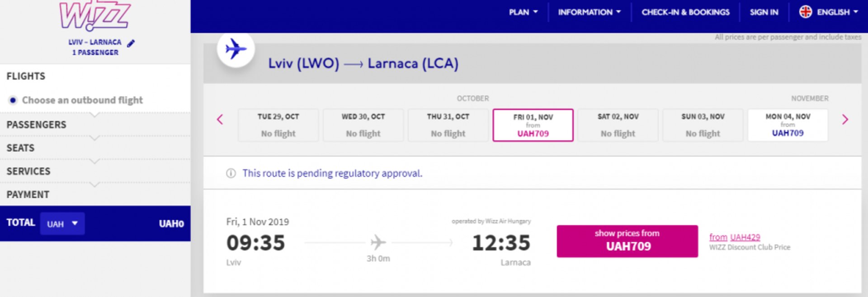Show later dates with right arrow
Viewport: 868px width, 297px height.
845,120
